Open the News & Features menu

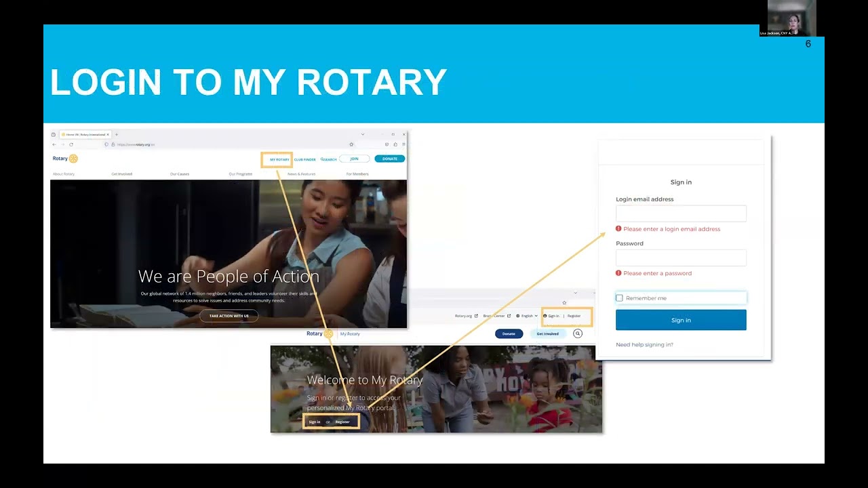coord(301,174)
